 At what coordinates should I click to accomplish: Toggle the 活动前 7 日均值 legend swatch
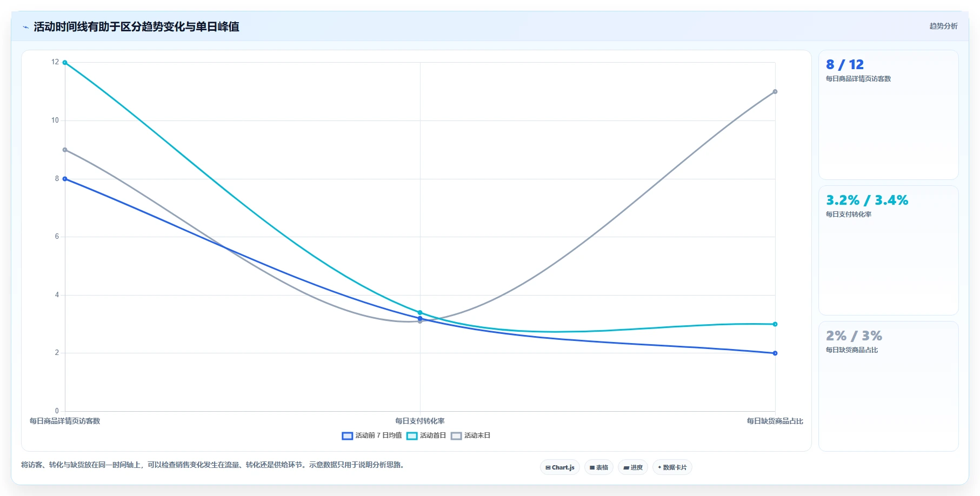coord(347,436)
